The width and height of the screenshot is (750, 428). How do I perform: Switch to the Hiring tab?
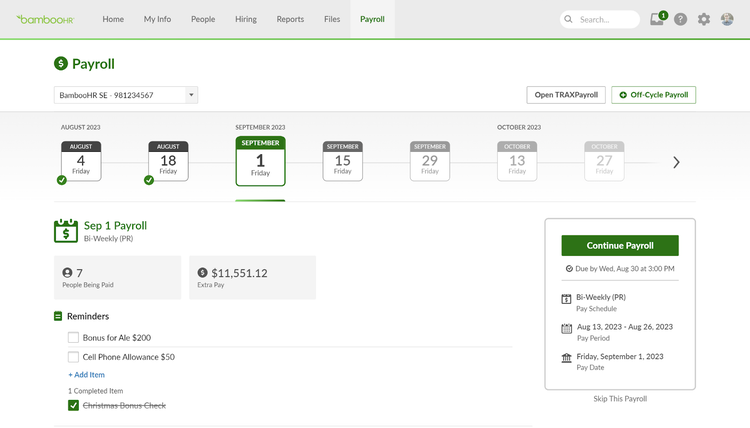pos(246,19)
